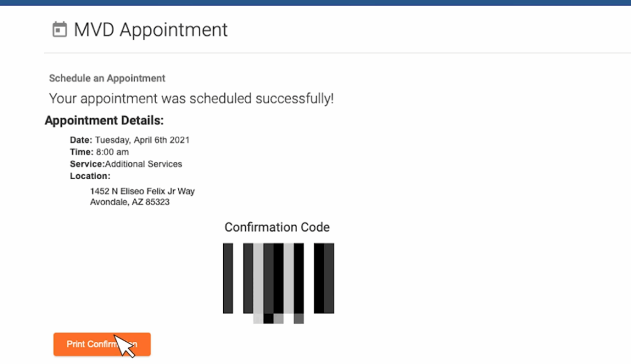Image resolution: width=631 pixels, height=364 pixels.
Task: Click the Avondale, AZ 85323 line
Action: (129, 202)
